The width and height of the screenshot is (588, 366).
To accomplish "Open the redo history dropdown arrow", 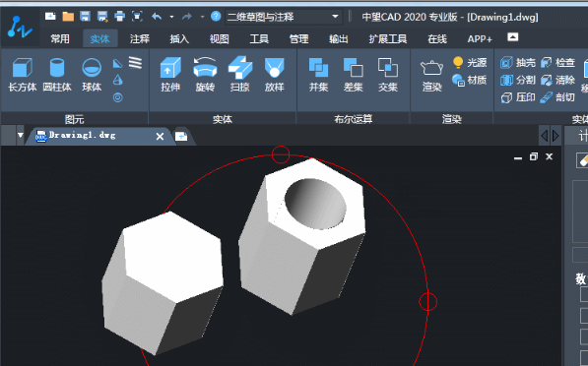I will pyautogui.click(x=202, y=17).
